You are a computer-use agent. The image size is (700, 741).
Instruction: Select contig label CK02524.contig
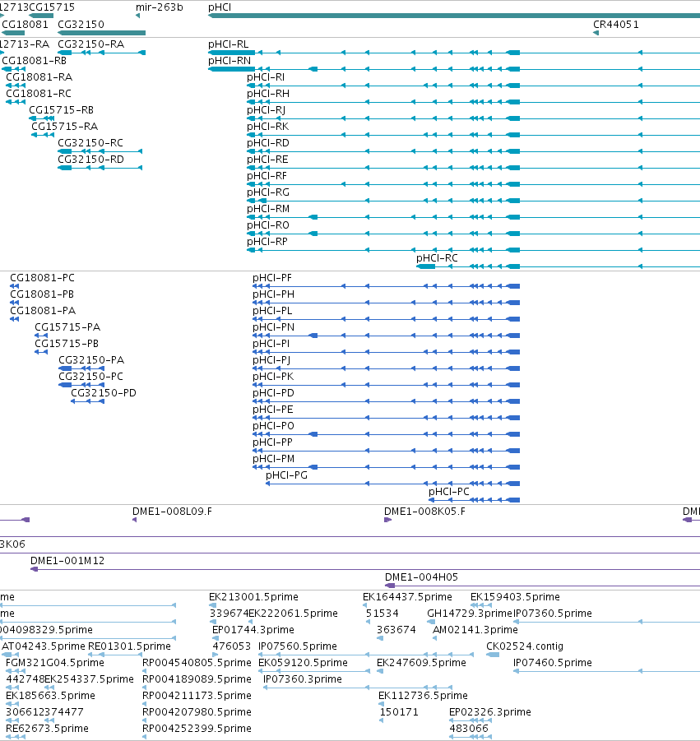525,646
